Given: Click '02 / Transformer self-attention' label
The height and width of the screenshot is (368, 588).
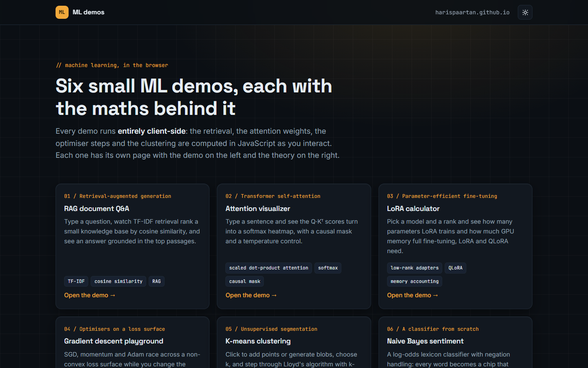Looking at the screenshot, I should pyautogui.click(x=273, y=196).
